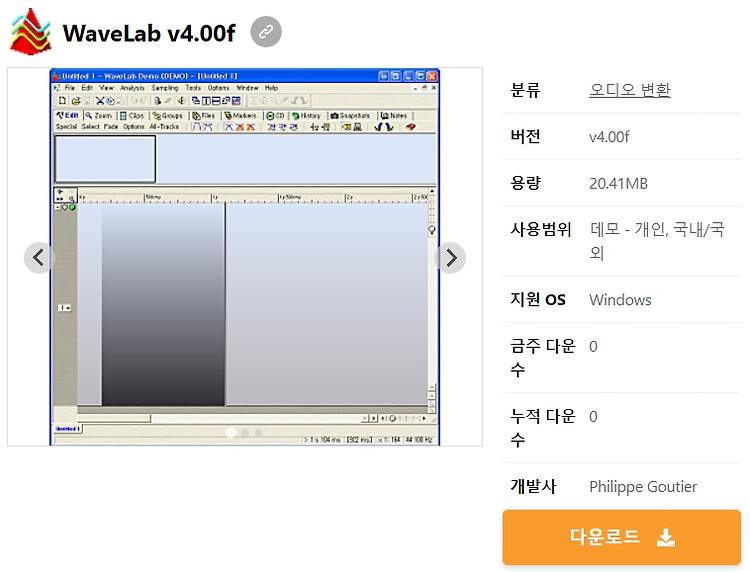Select the second carousel indicator dot

pyautogui.click(x=245, y=432)
